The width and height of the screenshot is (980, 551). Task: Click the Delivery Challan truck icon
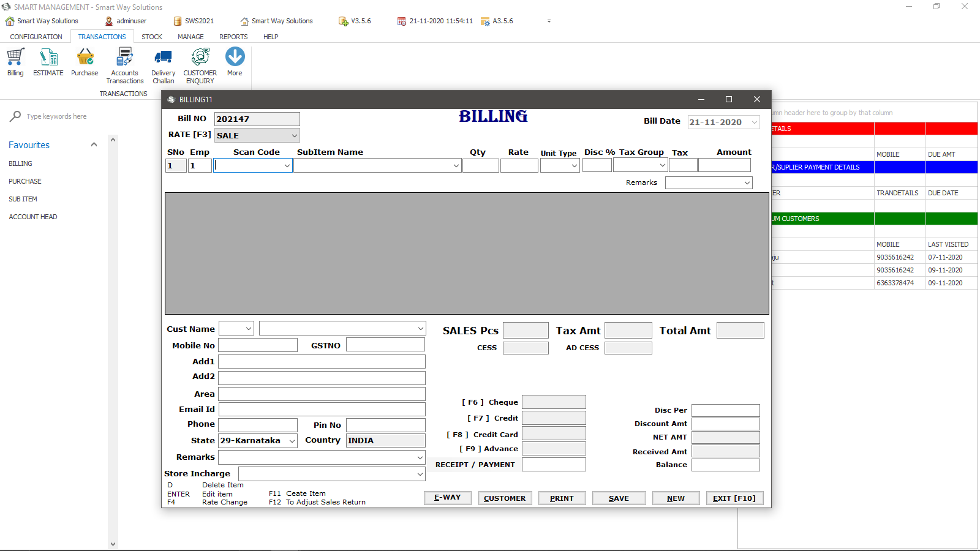[x=163, y=58]
